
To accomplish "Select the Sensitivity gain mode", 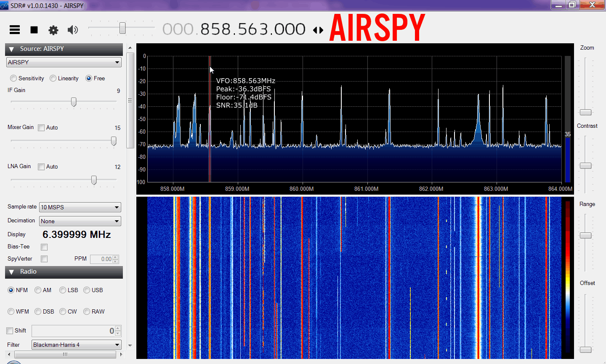I will coord(14,78).
